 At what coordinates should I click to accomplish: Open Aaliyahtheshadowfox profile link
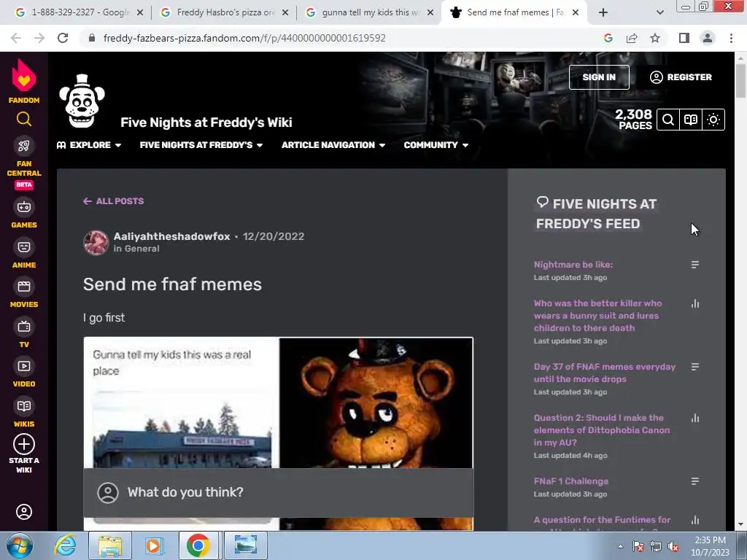pos(171,236)
